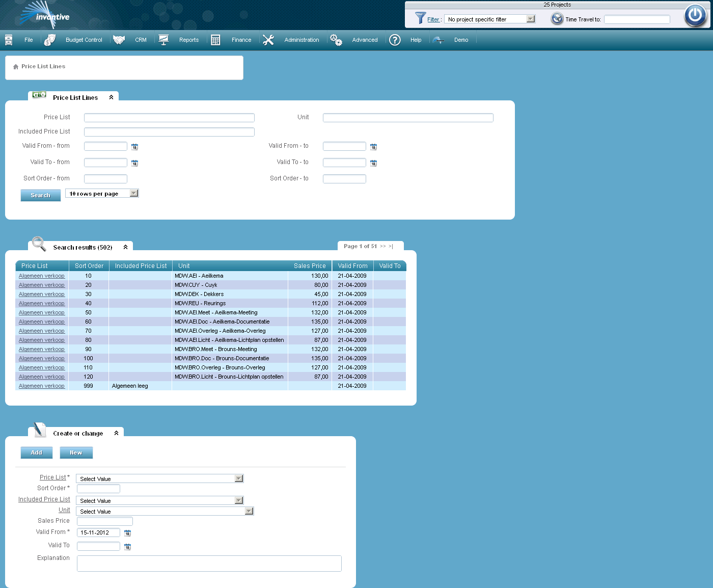Click the Create or change pen icon
Screen dimensions: 713x588
[x=40, y=430]
